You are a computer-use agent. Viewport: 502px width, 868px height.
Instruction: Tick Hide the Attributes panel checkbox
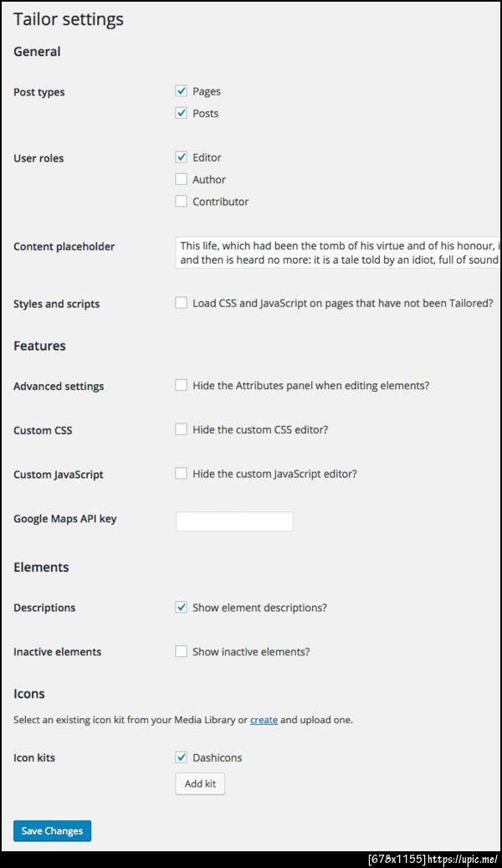click(x=181, y=385)
